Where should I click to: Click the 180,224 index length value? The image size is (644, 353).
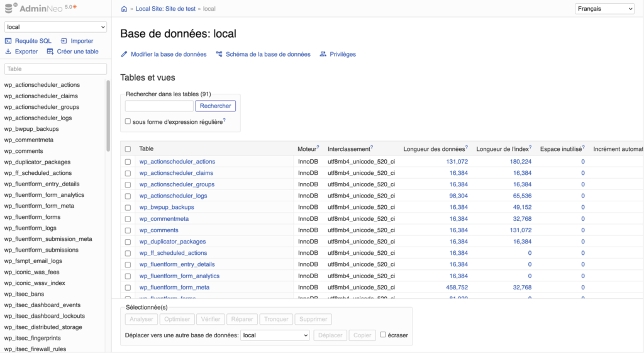pos(520,162)
